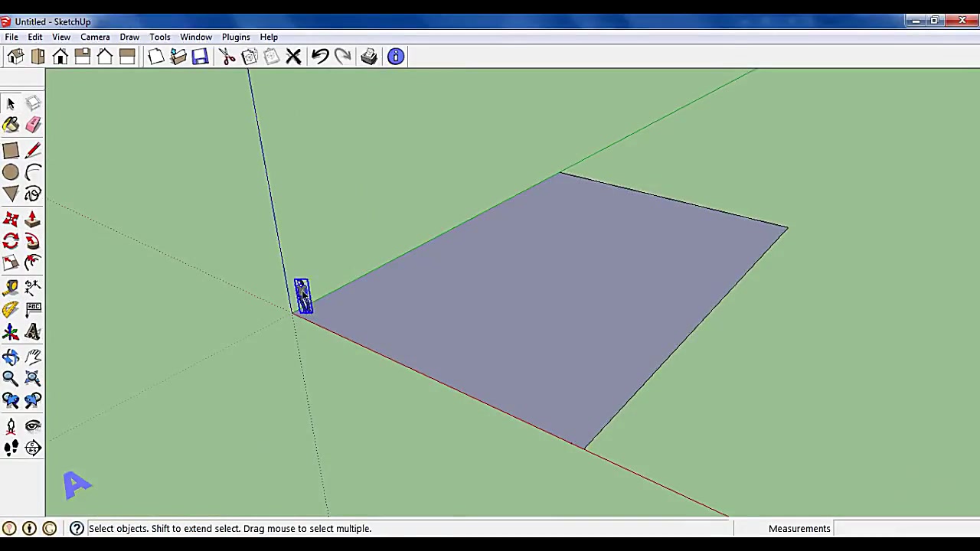Activate the Make Component tool
This screenshot has height=551, width=980.
(x=33, y=103)
